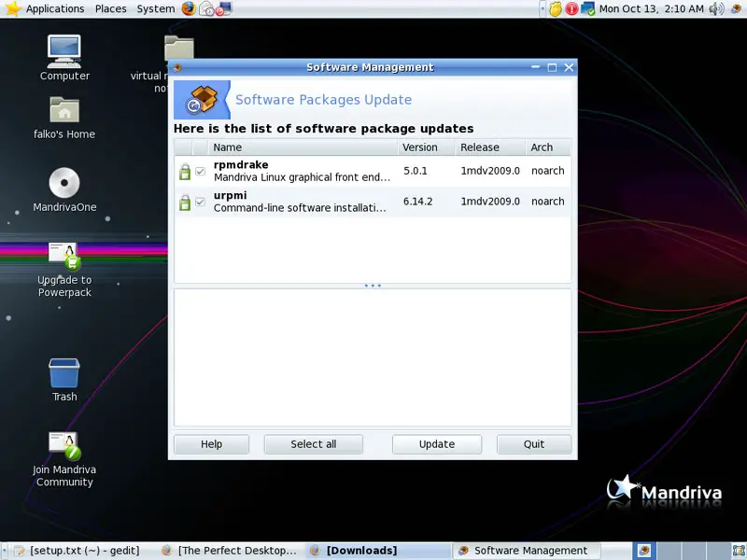Sort by the Name column header
The height and width of the screenshot is (560, 747).
coord(303,147)
